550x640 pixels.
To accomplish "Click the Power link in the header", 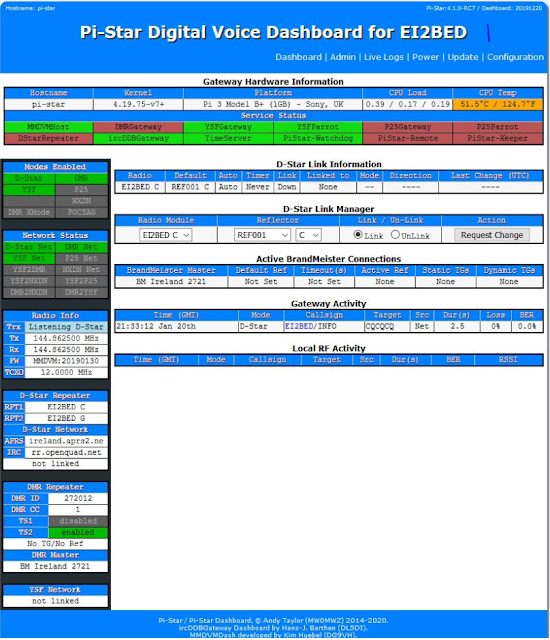I will click(x=426, y=57).
